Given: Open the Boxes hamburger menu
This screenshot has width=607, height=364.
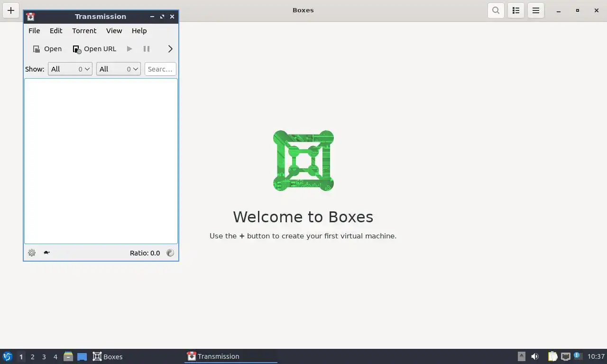Looking at the screenshot, I should 536,10.
